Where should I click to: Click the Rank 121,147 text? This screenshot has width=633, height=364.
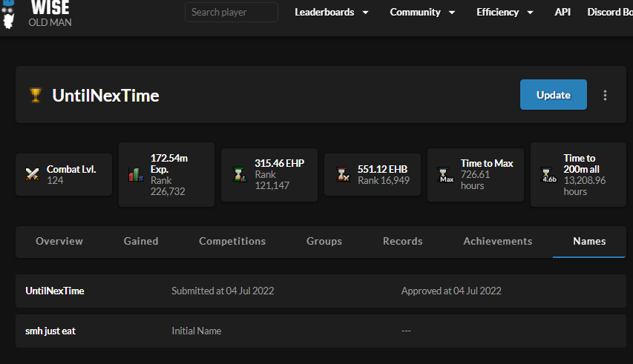coord(272,180)
